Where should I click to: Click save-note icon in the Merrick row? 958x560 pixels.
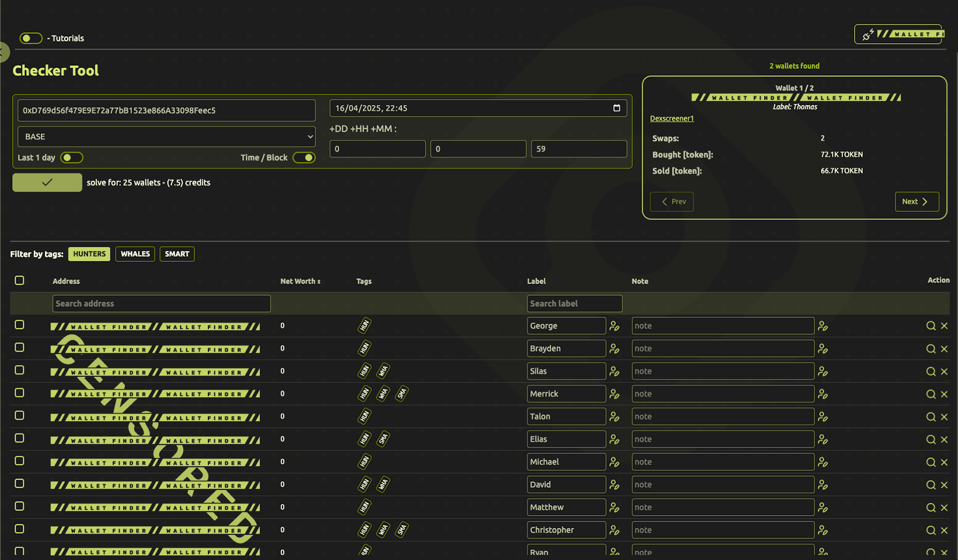point(823,394)
